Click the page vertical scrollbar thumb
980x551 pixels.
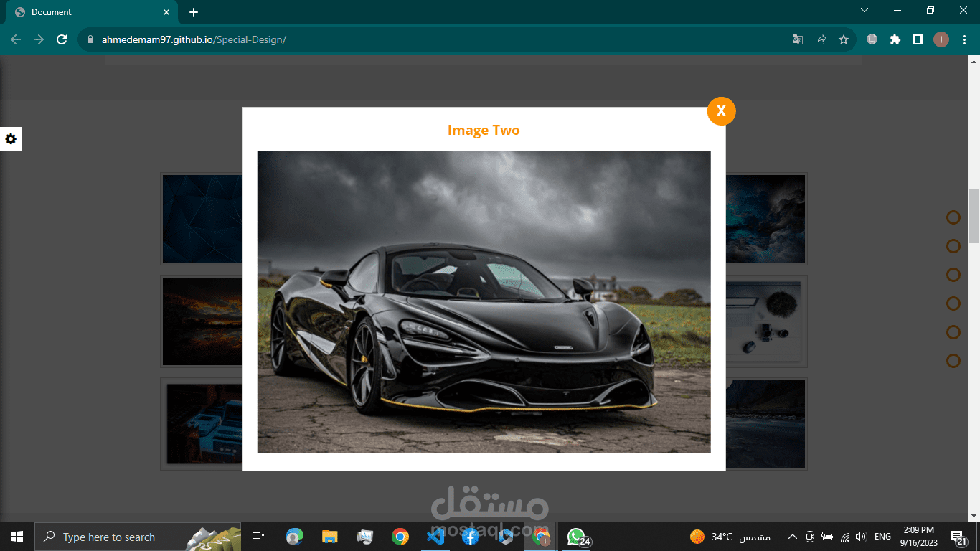(x=974, y=216)
